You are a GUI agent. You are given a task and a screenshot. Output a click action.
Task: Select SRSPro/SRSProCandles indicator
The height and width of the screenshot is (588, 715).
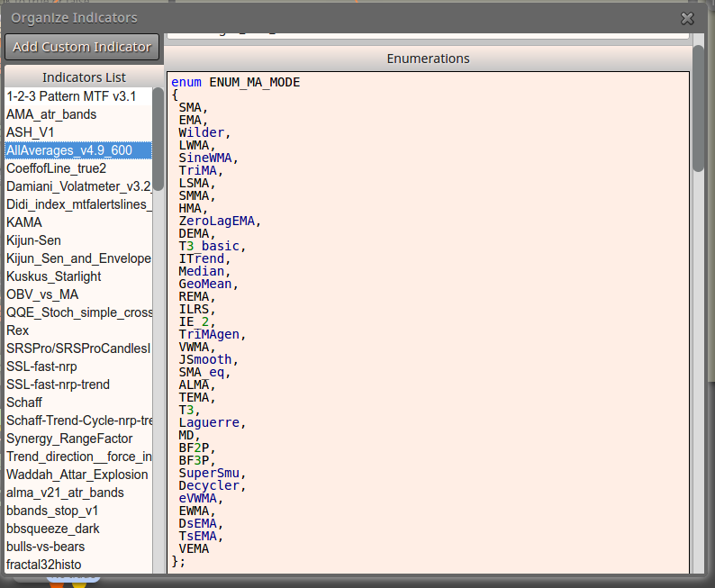point(78,348)
